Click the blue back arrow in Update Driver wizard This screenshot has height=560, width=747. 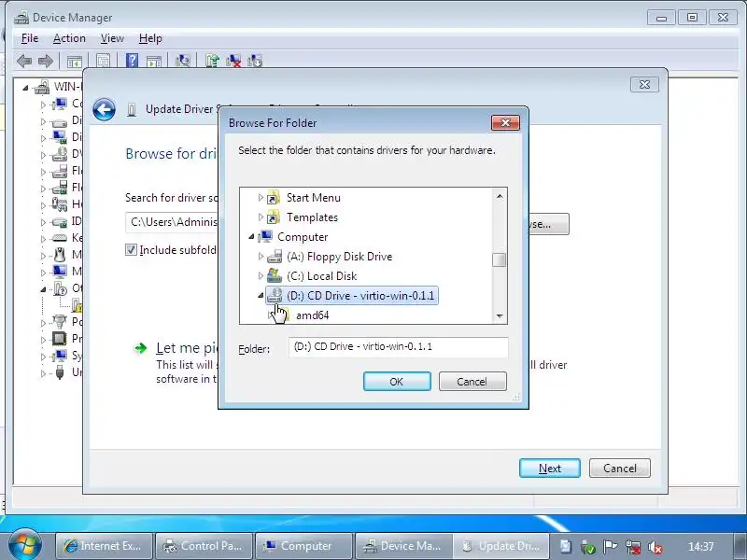pyautogui.click(x=104, y=109)
